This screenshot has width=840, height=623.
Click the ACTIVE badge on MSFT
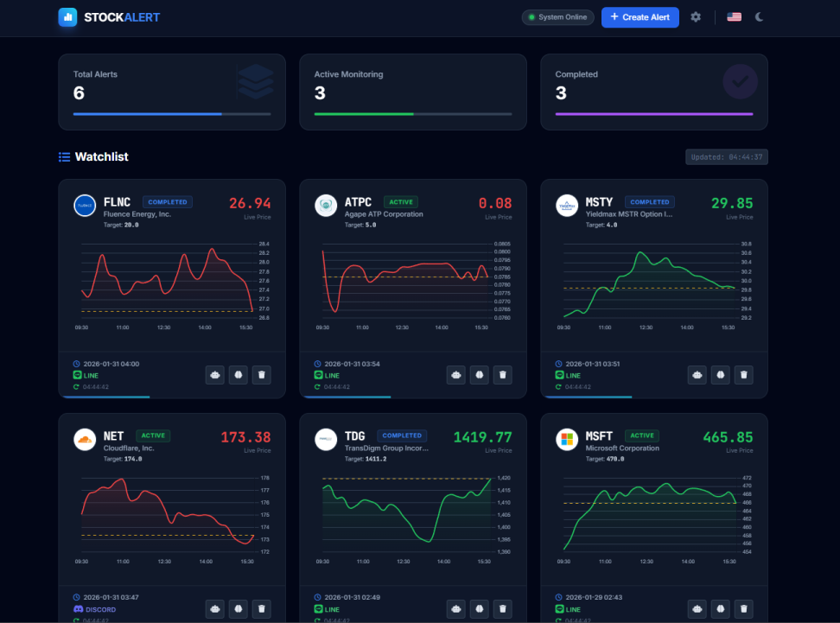(x=642, y=435)
